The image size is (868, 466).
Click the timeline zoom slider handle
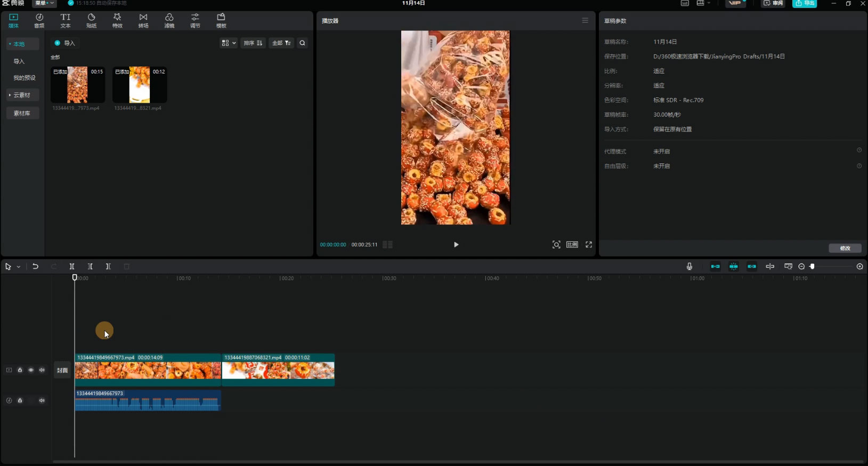tap(812, 266)
